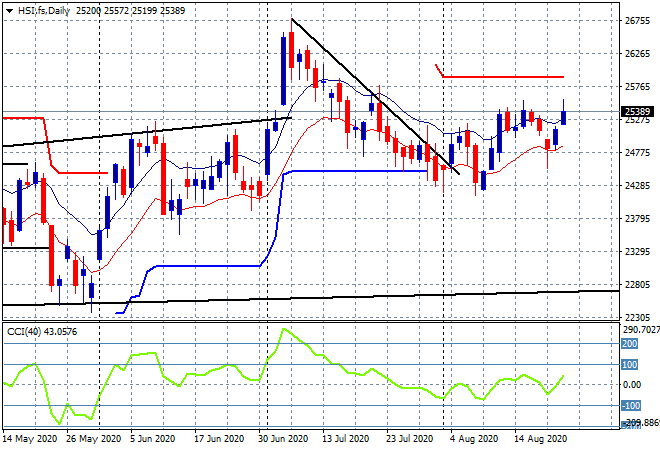Select the 23 Jul 2020 date label

point(410,439)
